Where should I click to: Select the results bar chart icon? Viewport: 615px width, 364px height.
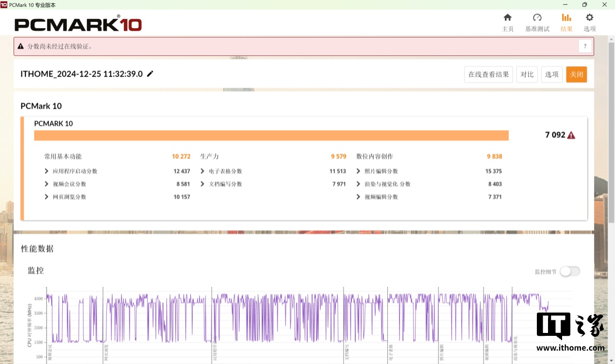pyautogui.click(x=566, y=18)
